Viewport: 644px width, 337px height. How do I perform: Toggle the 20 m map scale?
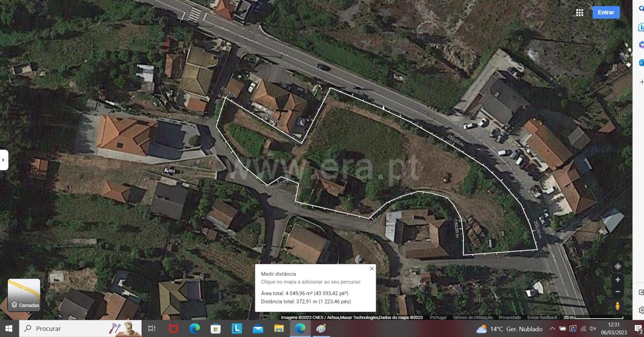[x=593, y=317]
